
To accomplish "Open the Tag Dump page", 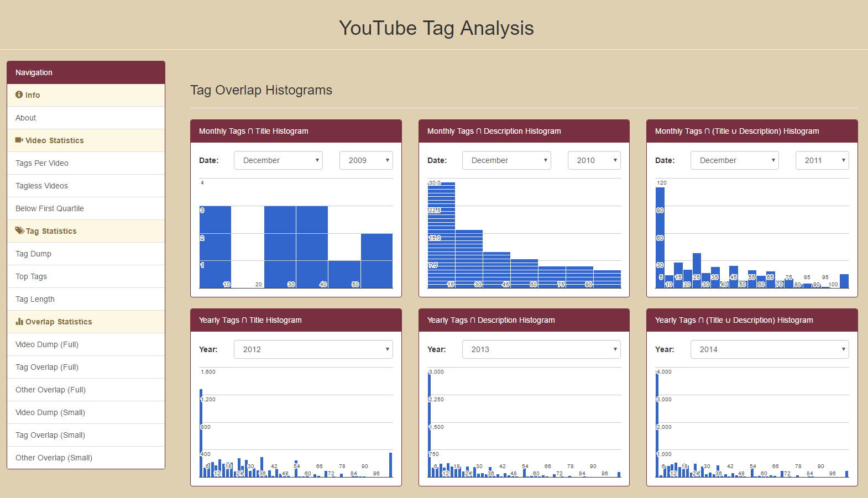I will pos(86,254).
